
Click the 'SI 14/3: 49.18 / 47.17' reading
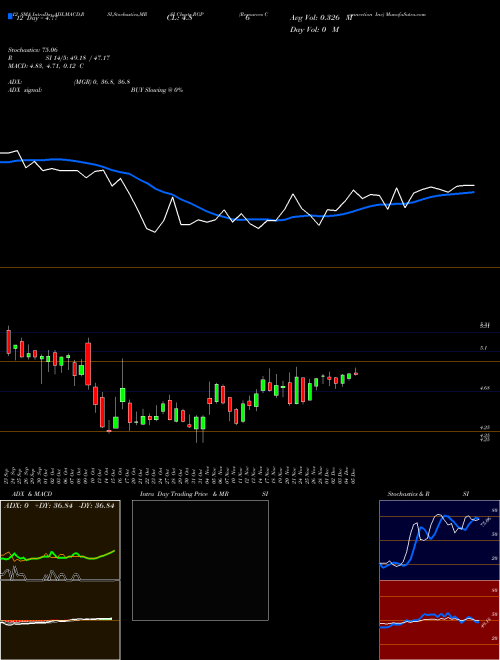[x=77, y=58]
